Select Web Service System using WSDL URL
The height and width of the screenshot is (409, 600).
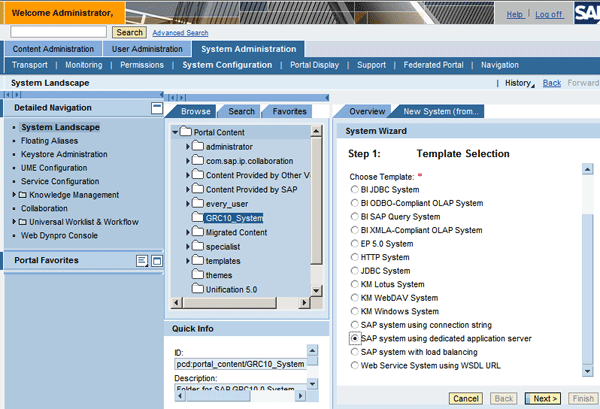point(354,365)
